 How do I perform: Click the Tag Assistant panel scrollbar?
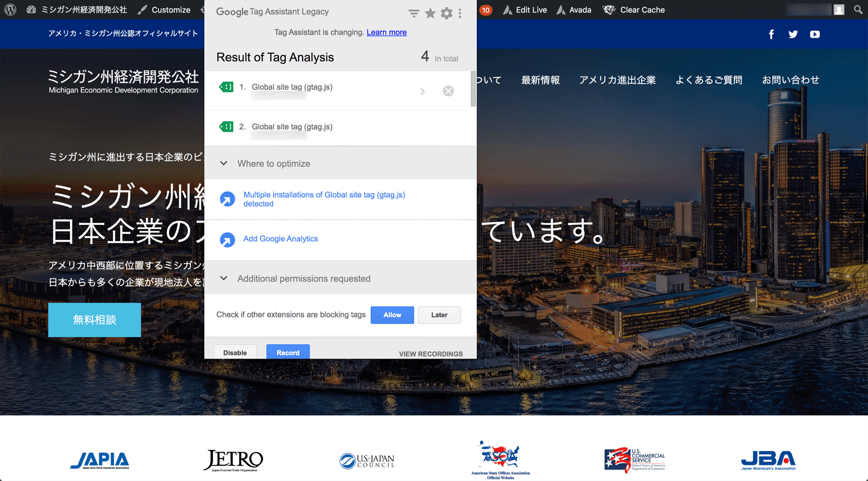pos(473,89)
